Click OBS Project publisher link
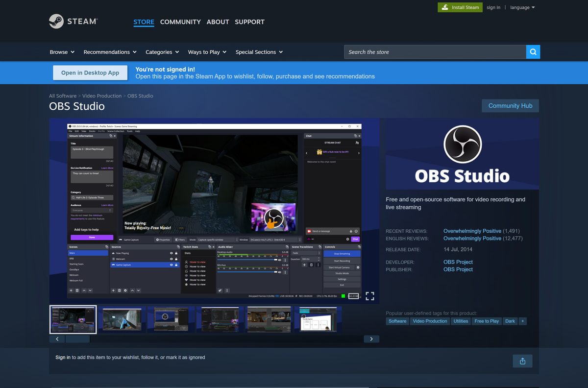The width and height of the screenshot is (588, 388). (458, 269)
